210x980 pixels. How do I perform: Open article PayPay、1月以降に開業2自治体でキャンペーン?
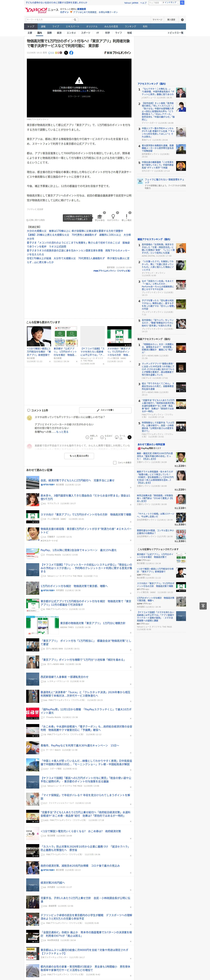pyautogui.click(x=79, y=550)
